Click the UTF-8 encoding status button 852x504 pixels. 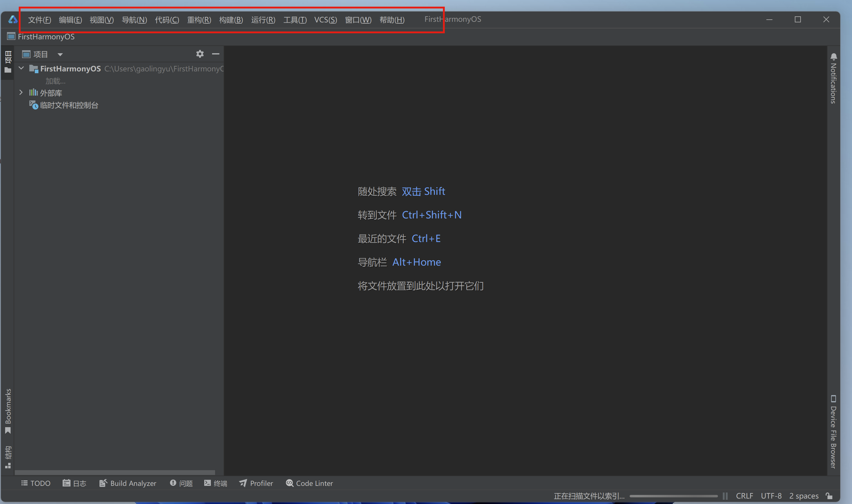click(x=771, y=496)
